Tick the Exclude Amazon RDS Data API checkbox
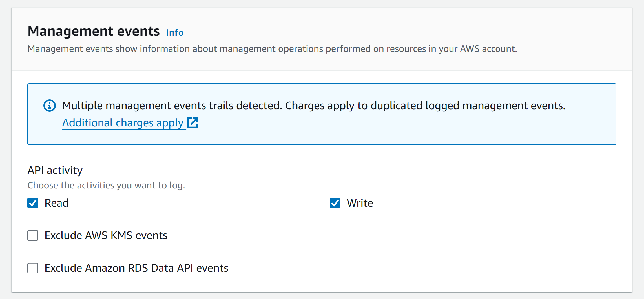Screen dimensions: 644x299 click(33, 268)
